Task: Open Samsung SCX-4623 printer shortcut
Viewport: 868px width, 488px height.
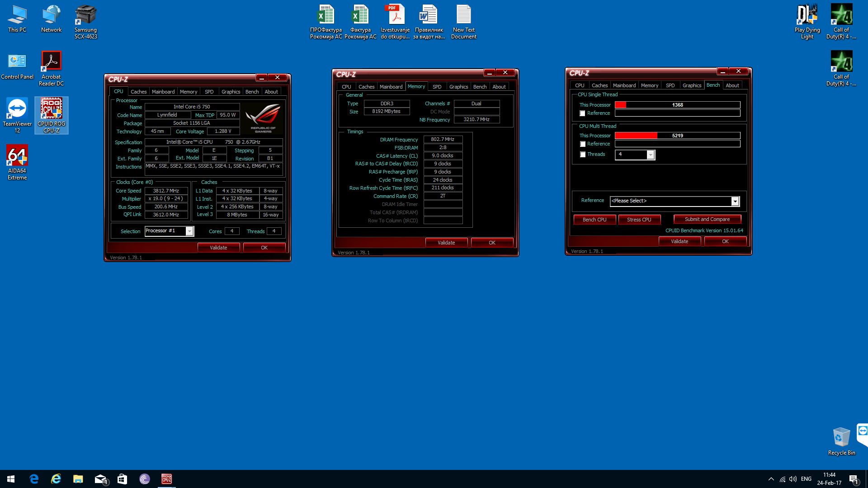Action: point(85,22)
